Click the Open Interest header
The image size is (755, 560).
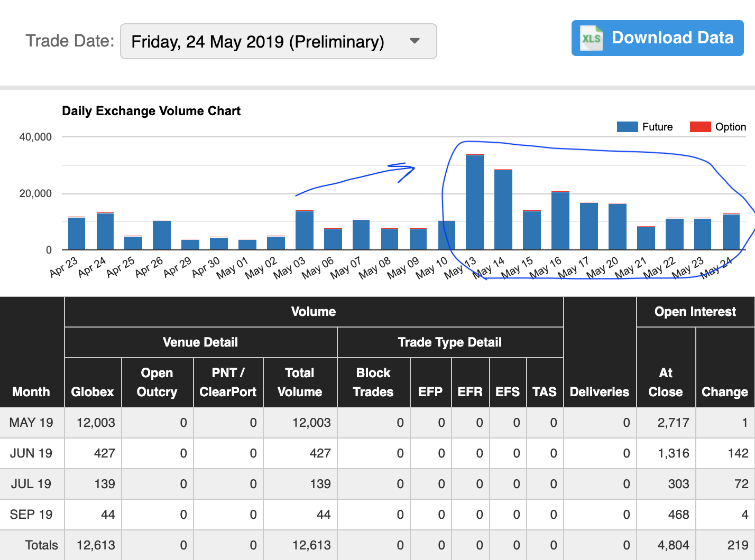695,312
